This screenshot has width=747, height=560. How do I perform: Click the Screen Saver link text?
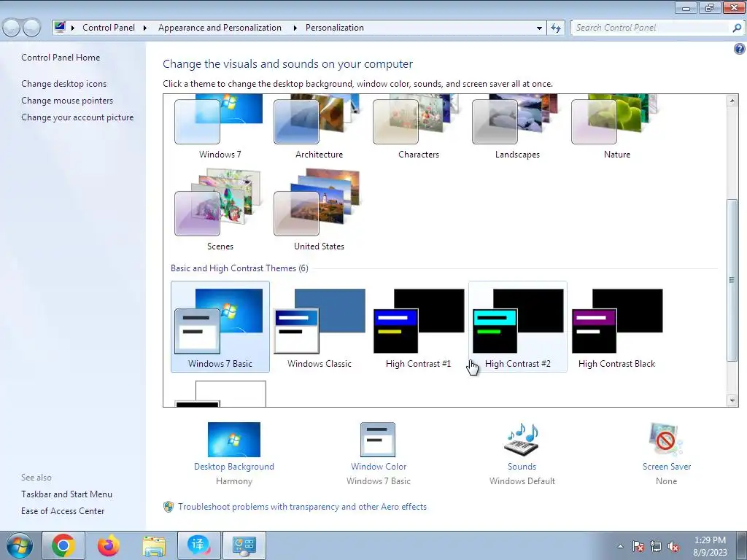click(x=667, y=467)
